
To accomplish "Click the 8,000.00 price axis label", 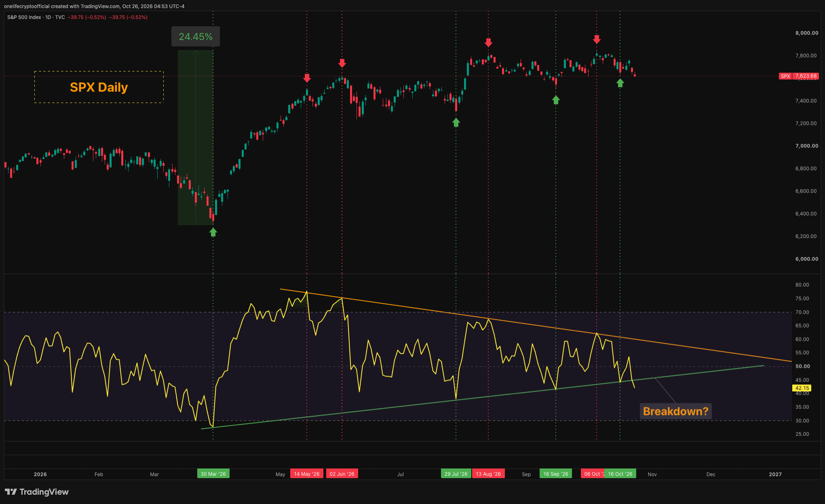I will point(807,33).
